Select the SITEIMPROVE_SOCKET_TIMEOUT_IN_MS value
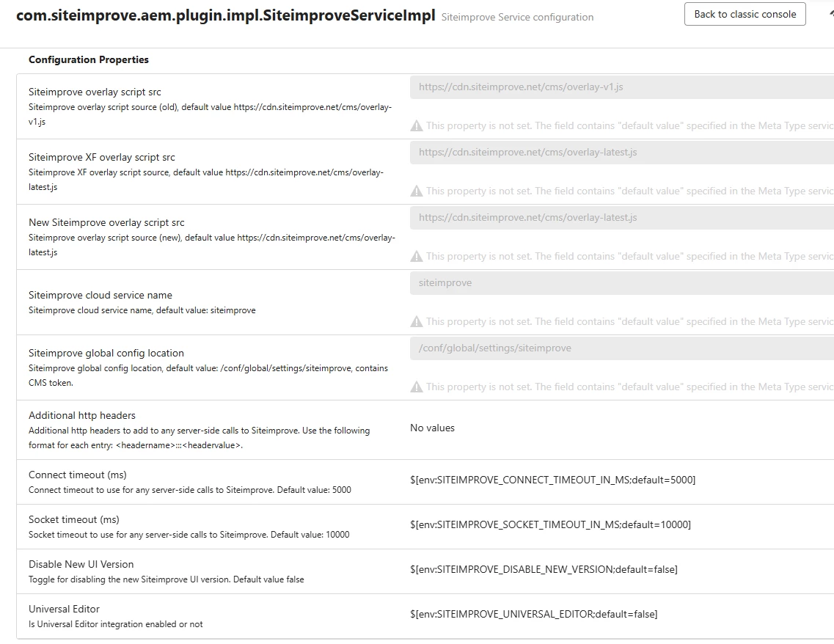The height and width of the screenshot is (644, 834). pos(551,525)
